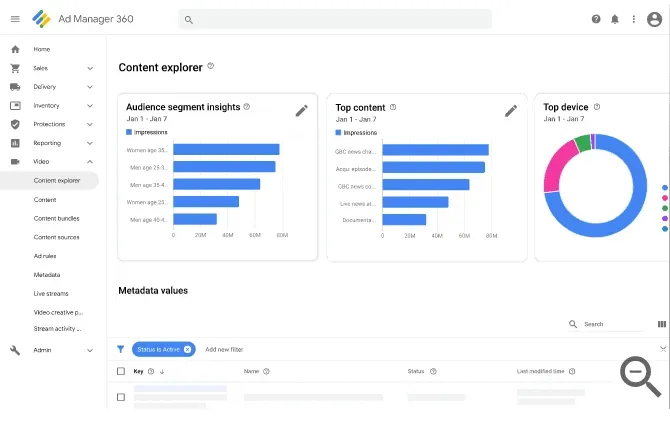Check the first table row checkbox
Screen dimensions: 670x421
tap(121, 397)
